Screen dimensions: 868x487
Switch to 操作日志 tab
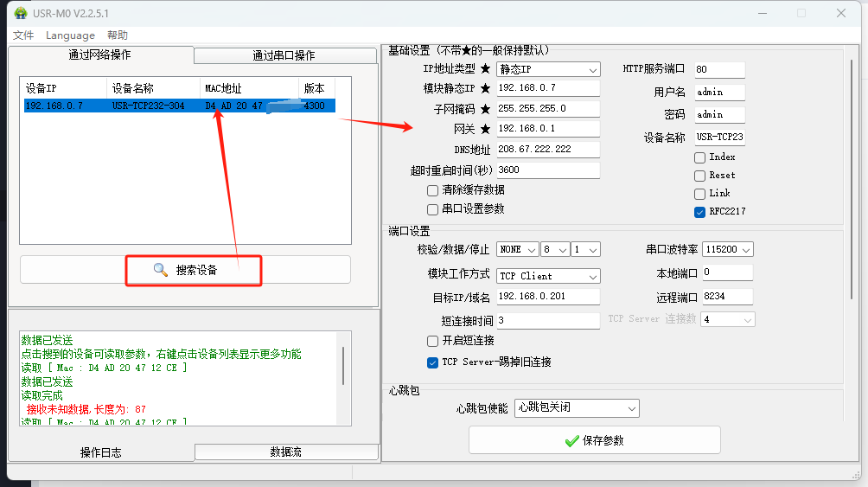click(x=101, y=452)
